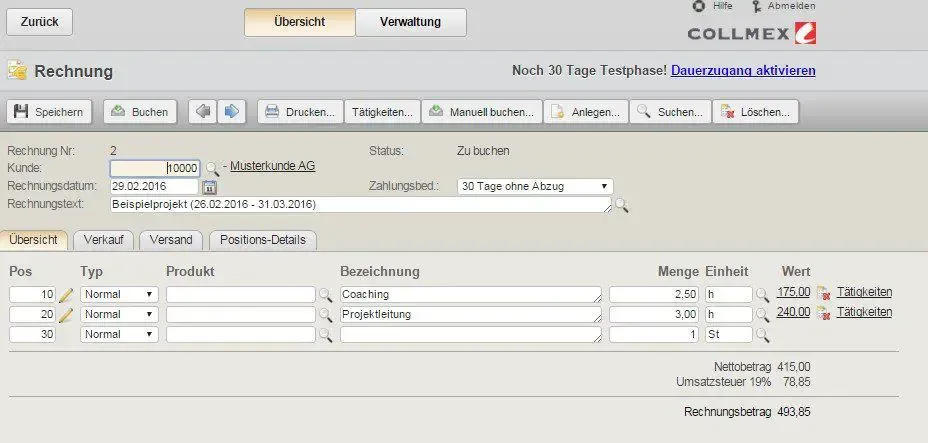Click the empty Bezeichnung field in row 30
Image resolution: width=928 pixels, height=443 pixels.
coord(471,335)
